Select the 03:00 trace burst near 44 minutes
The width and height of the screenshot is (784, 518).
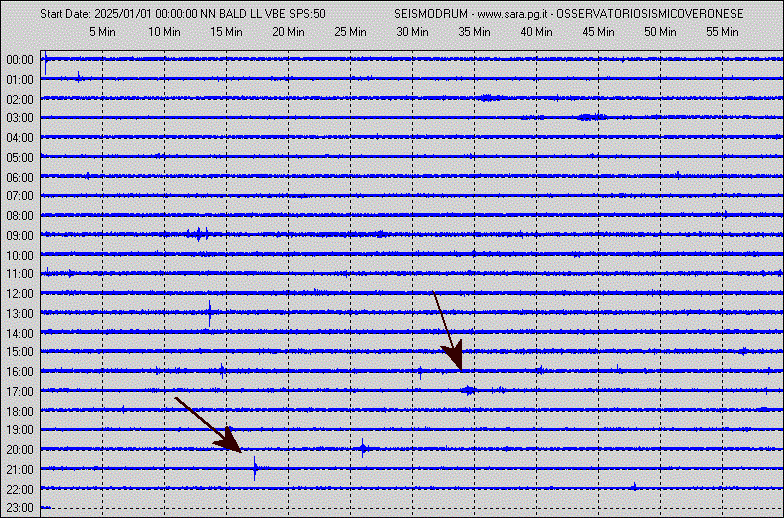click(592, 118)
